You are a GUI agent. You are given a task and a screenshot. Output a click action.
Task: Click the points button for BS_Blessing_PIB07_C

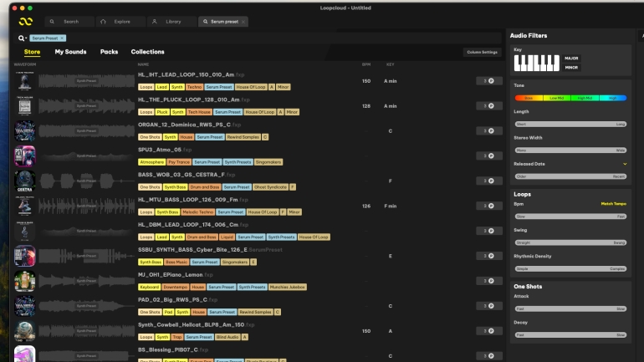point(488,356)
